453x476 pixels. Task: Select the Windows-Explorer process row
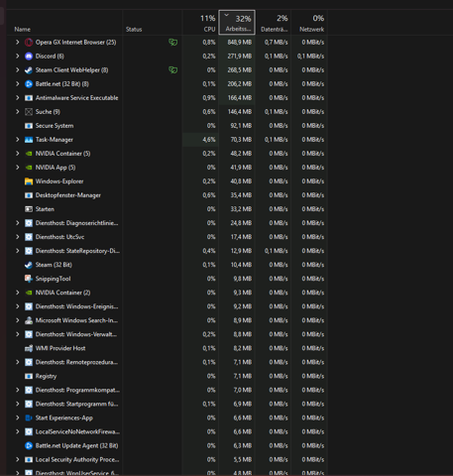(167, 181)
